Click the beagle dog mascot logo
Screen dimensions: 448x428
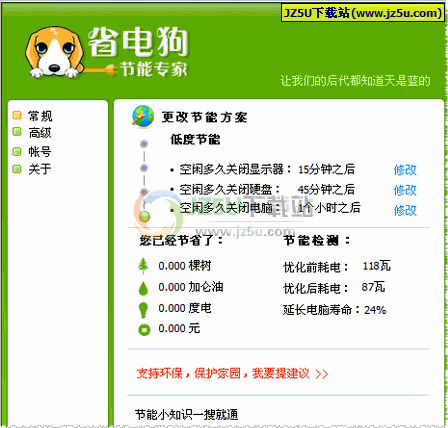(54, 53)
